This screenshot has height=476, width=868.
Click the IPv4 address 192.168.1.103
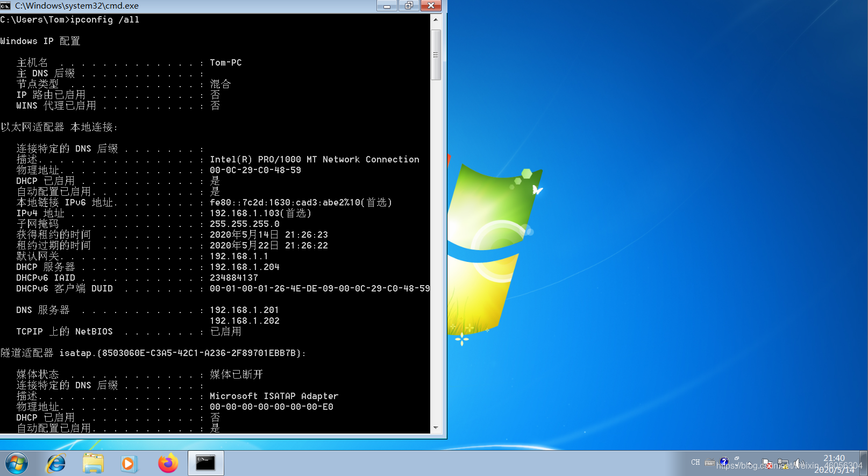(x=245, y=214)
